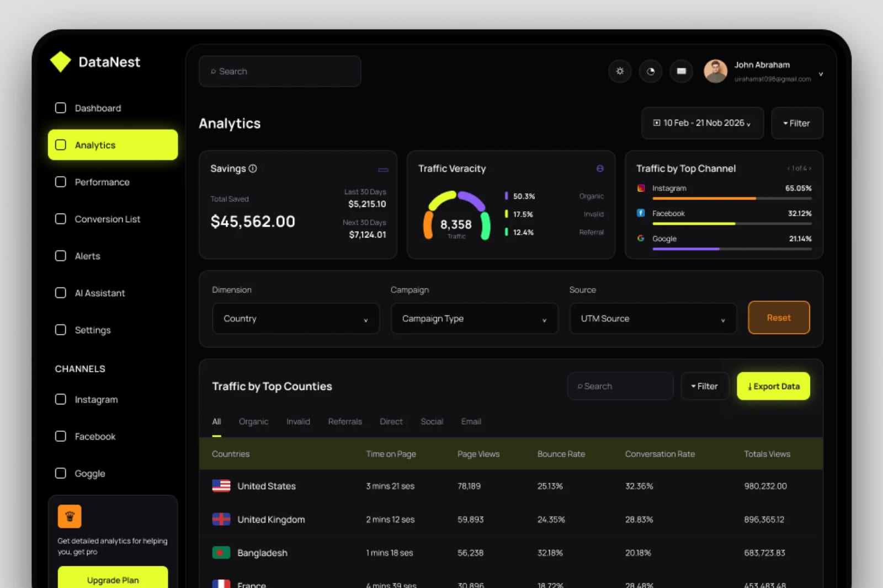Click the Instagram 65.05% progress bar
Viewport: 883px width, 588px height.
tap(732, 198)
